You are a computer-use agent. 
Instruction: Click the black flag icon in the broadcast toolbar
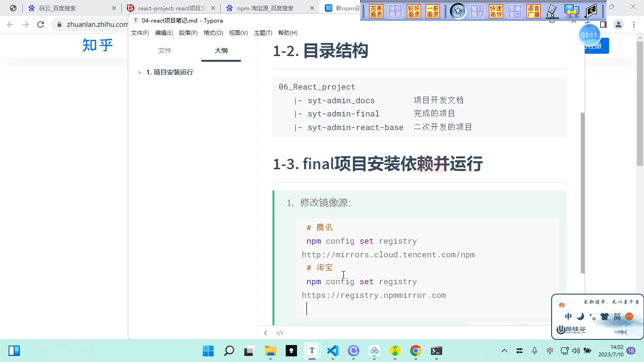tap(591, 11)
